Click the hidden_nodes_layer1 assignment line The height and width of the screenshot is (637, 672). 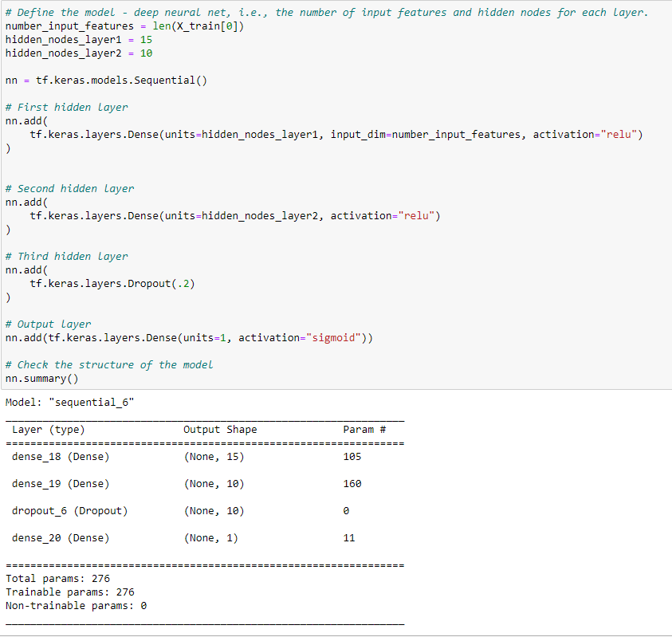76,39
